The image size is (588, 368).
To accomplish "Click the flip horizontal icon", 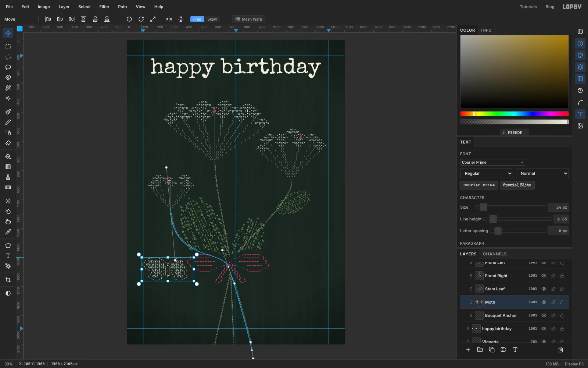I will (169, 19).
